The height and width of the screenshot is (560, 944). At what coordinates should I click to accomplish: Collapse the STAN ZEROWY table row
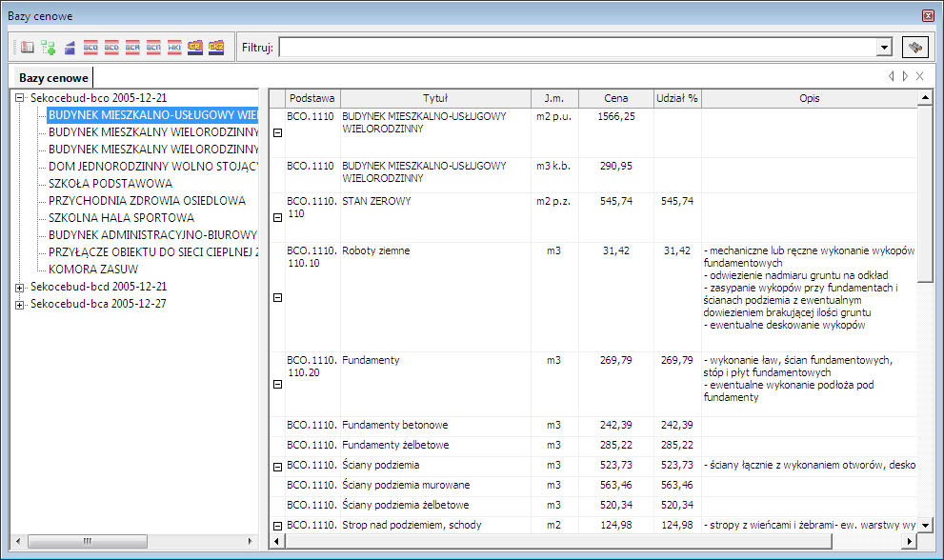pos(277,218)
